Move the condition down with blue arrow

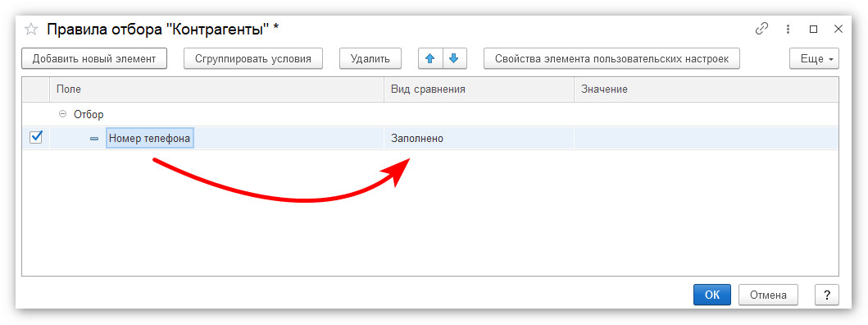coord(454,58)
